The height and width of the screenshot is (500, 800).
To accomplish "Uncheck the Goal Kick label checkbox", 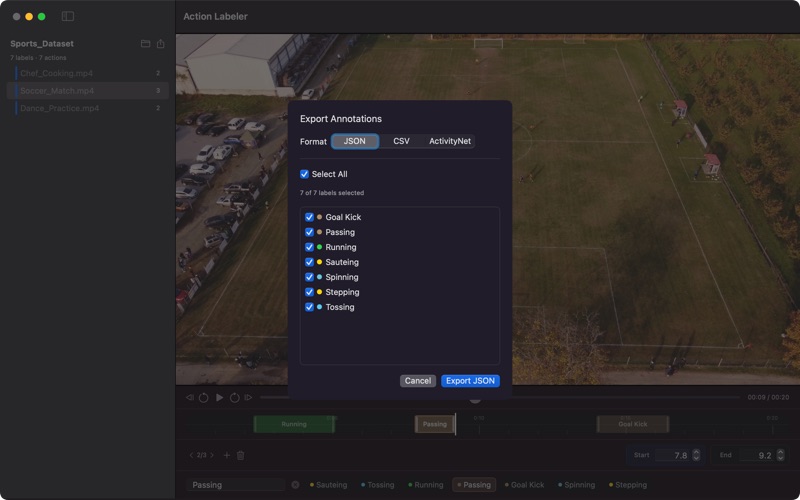I will click(309, 217).
